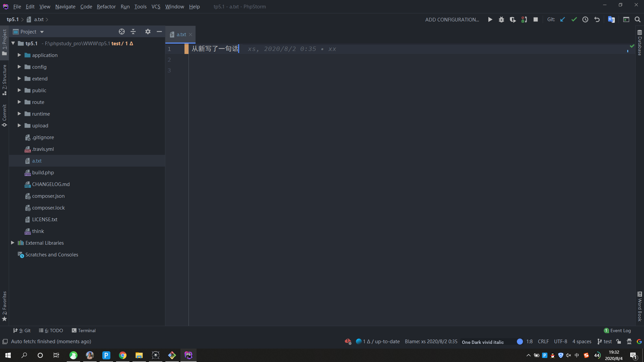Run with coverage icon in toolbar
Viewport: 644px width, 362px height.
(513, 19)
